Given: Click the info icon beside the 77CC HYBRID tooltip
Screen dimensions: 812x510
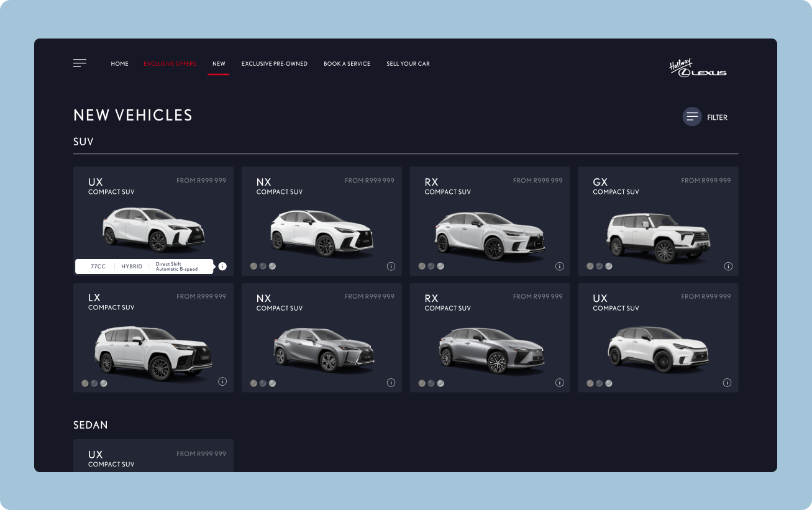Looking at the screenshot, I should click(222, 266).
